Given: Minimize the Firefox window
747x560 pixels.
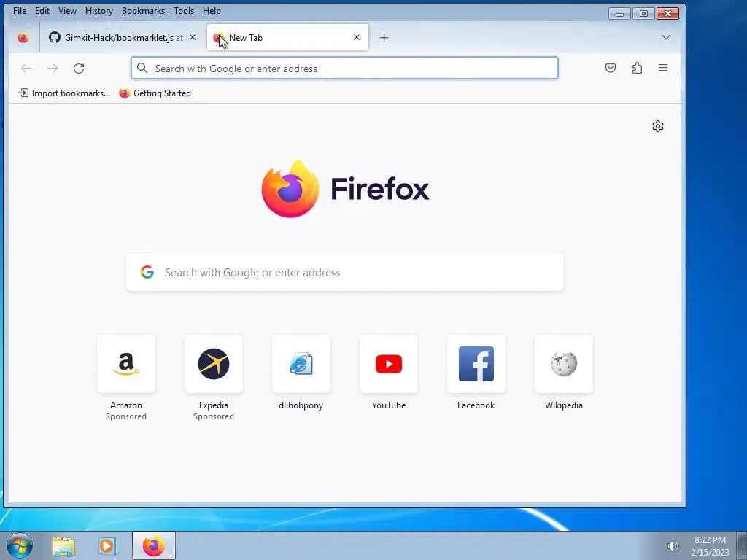Looking at the screenshot, I should click(x=620, y=13).
